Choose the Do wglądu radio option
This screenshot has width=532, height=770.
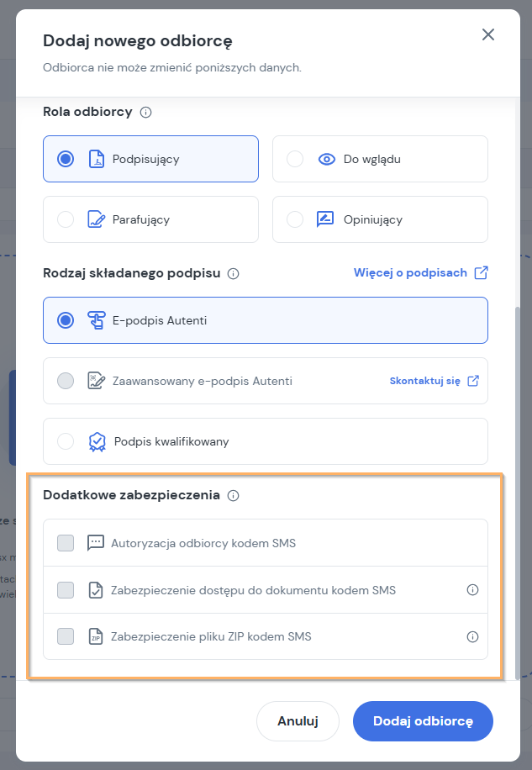click(x=295, y=159)
